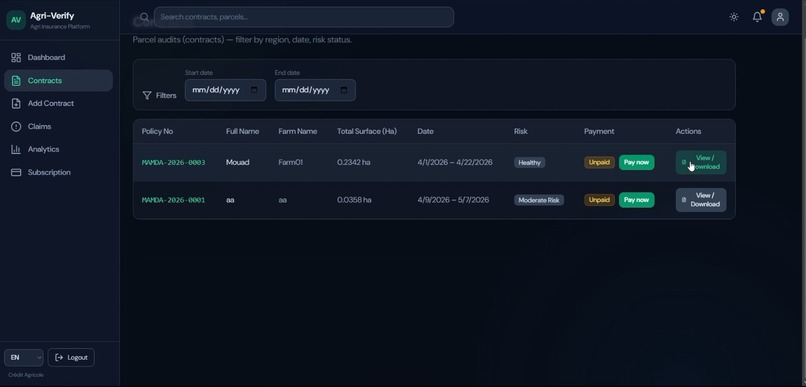Click date range 4/9/2026 – 5/7/2026
This screenshot has width=806, height=387.
[x=453, y=200]
